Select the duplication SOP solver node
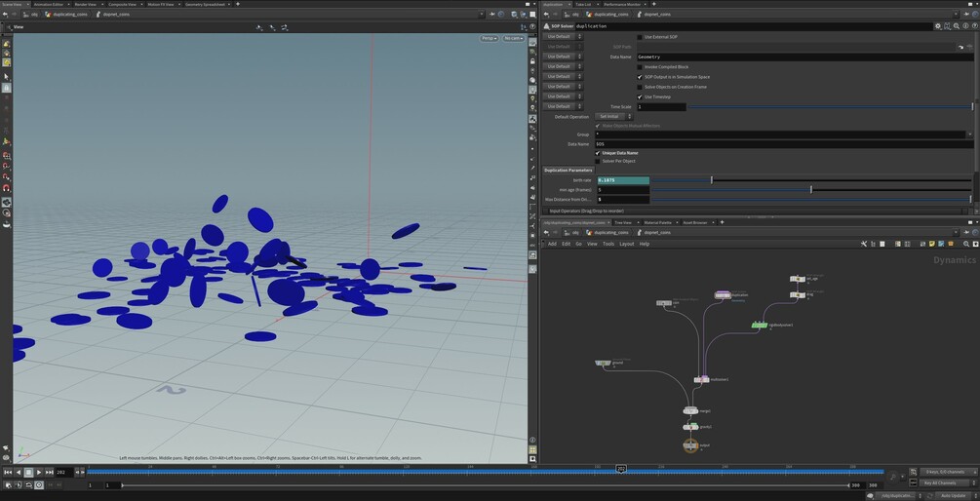Image resolution: width=980 pixels, height=501 pixels. click(723, 295)
